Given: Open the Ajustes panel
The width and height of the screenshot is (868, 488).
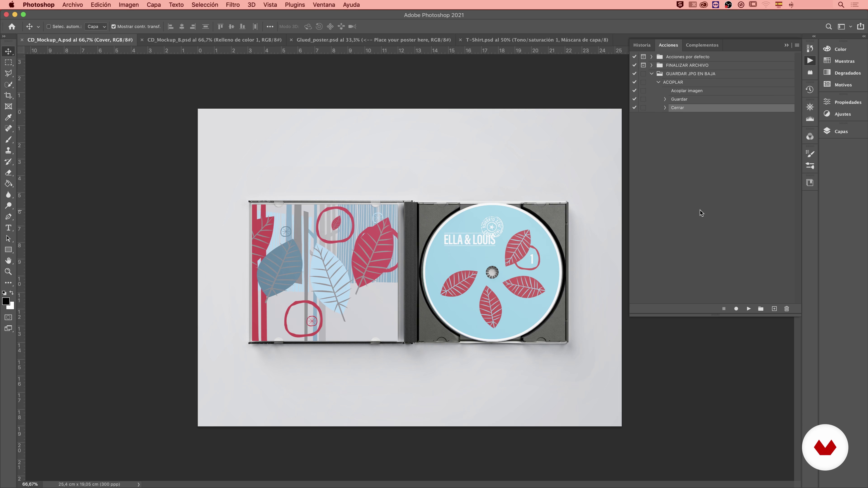Looking at the screenshot, I should click(837, 114).
